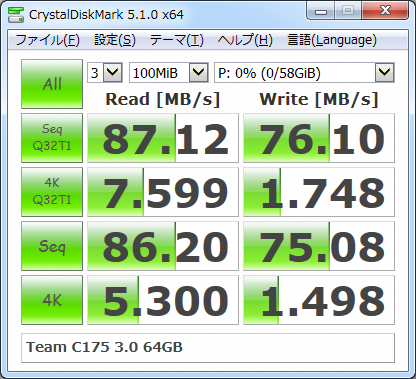The width and height of the screenshot is (416, 379).
Task: Open the 設定(S) menu
Action: pos(115,40)
